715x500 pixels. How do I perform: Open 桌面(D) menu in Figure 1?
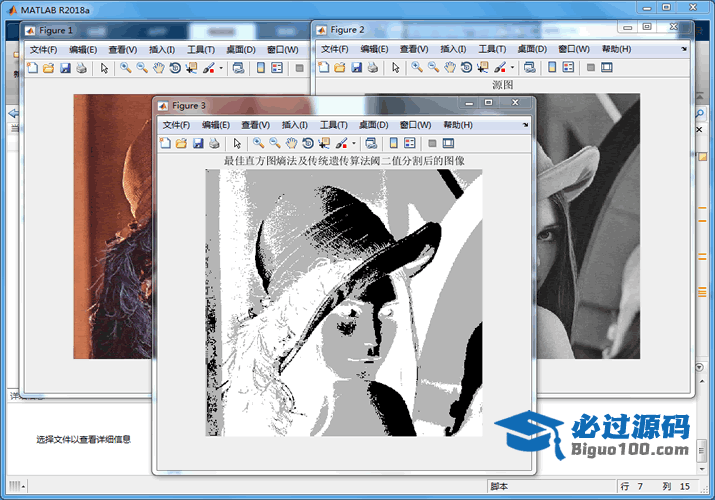coord(241,50)
